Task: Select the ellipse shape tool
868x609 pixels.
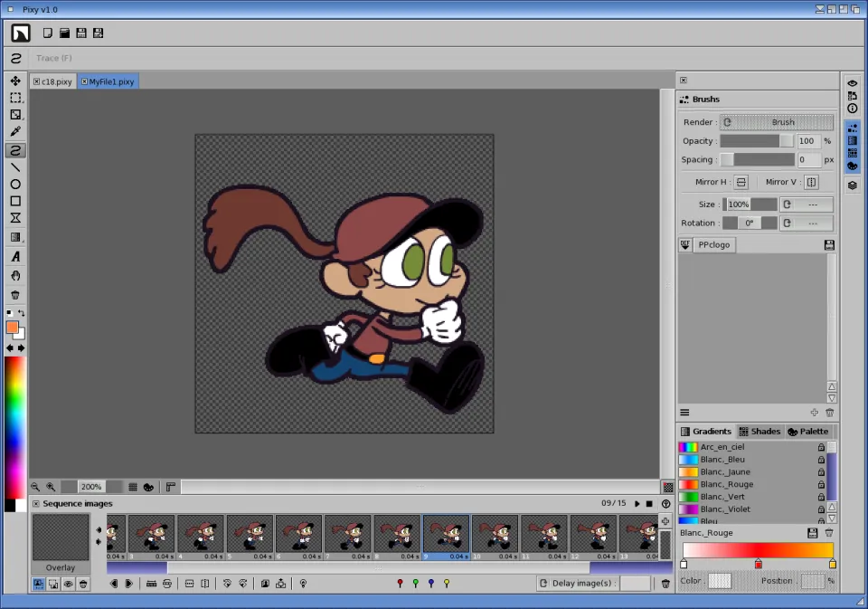Action: (x=15, y=185)
